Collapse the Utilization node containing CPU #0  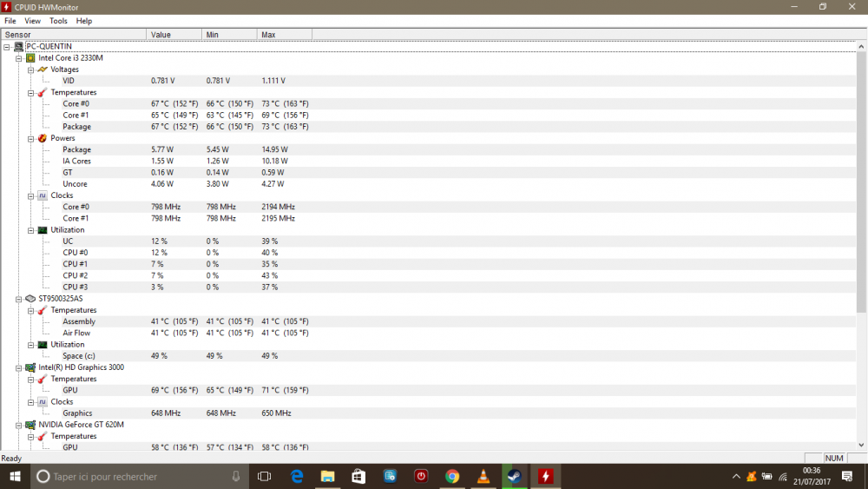[x=30, y=230]
